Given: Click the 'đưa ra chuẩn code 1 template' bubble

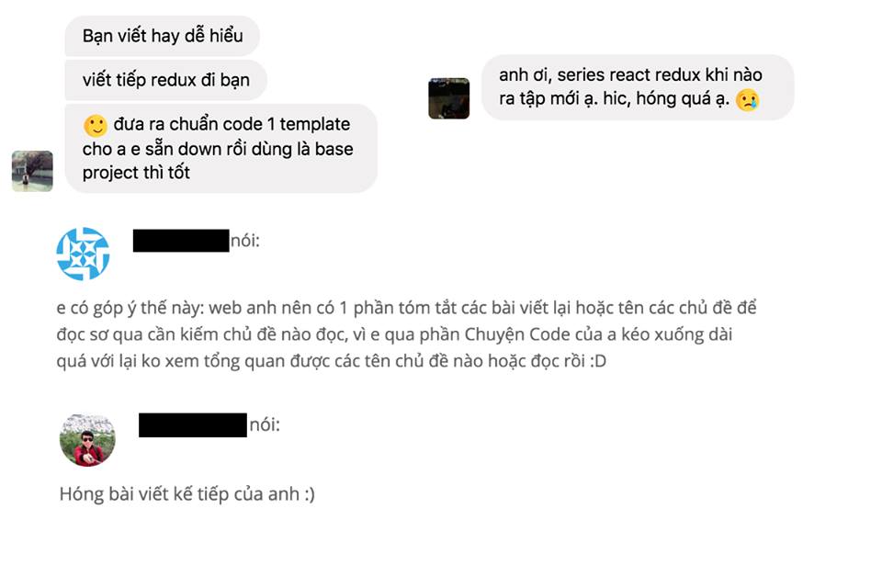Looking at the screenshot, I should (x=221, y=149).
